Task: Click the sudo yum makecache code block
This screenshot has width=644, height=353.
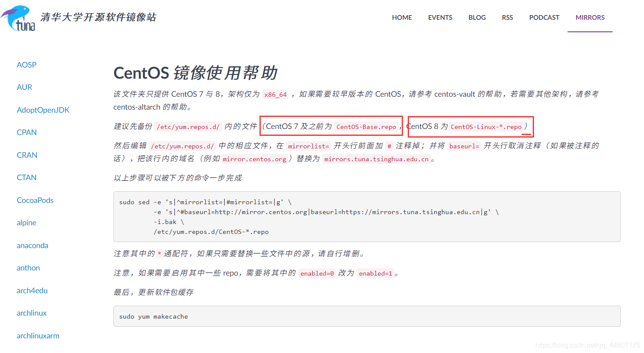Action: click(x=367, y=316)
